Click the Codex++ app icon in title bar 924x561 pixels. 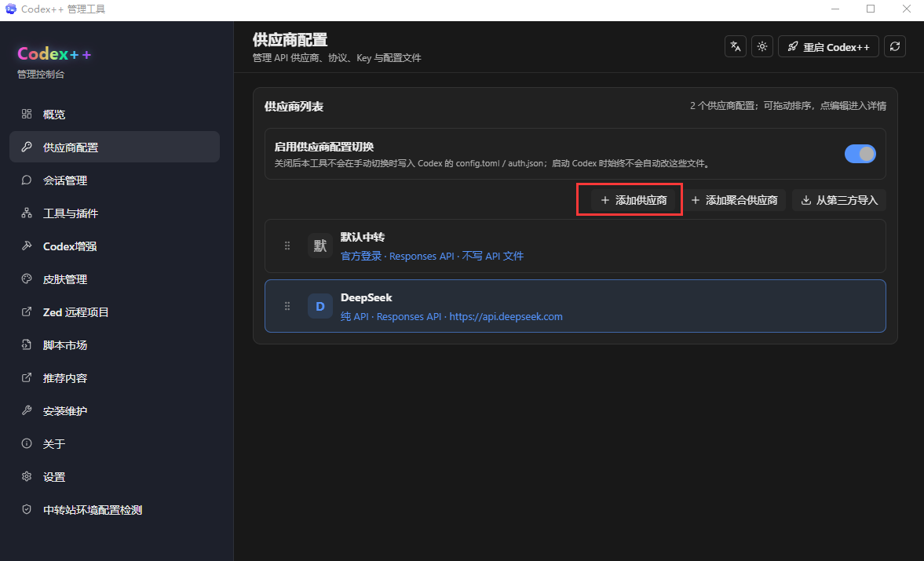(x=11, y=9)
